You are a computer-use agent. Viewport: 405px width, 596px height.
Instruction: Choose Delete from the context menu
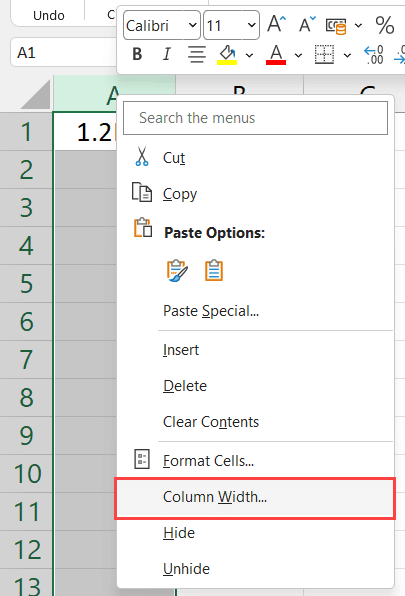tap(255, 386)
